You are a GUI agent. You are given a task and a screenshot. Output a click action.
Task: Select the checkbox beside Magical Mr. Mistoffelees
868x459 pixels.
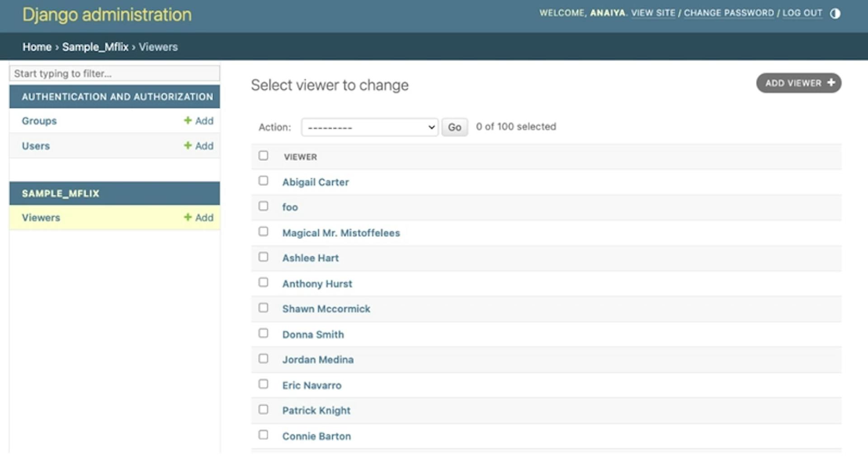pyautogui.click(x=263, y=232)
